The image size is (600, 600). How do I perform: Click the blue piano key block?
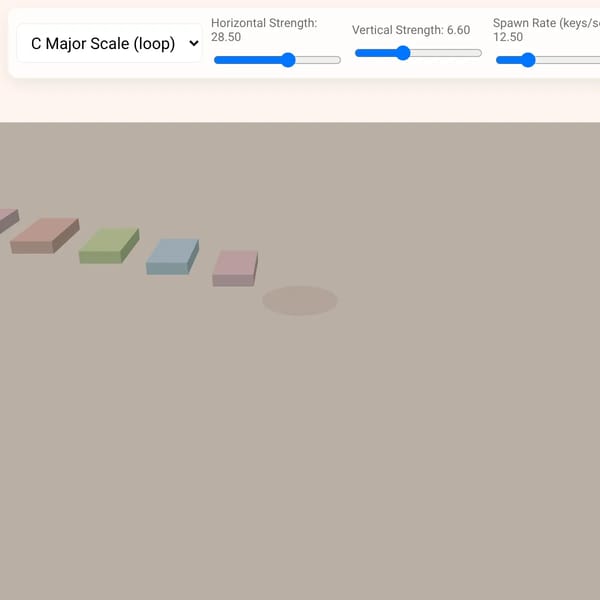point(173,256)
